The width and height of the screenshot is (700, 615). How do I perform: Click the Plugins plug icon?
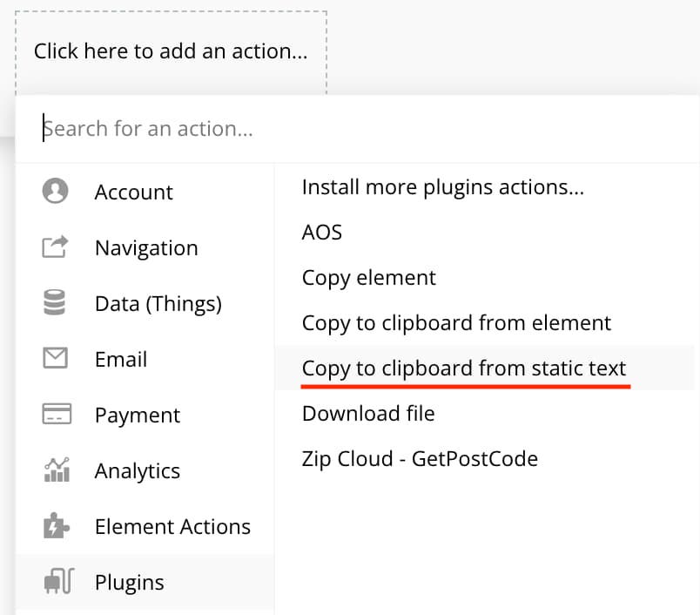(x=59, y=581)
